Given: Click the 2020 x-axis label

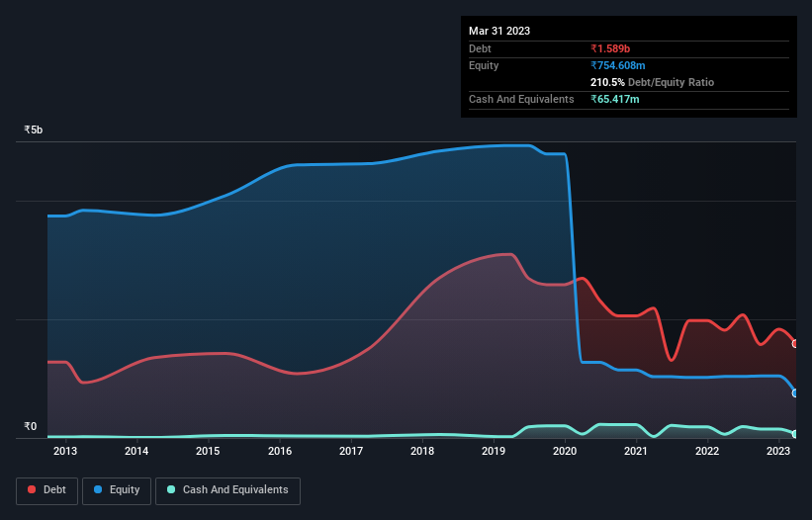Looking at the screenshot, I should (x=565, y=451).
